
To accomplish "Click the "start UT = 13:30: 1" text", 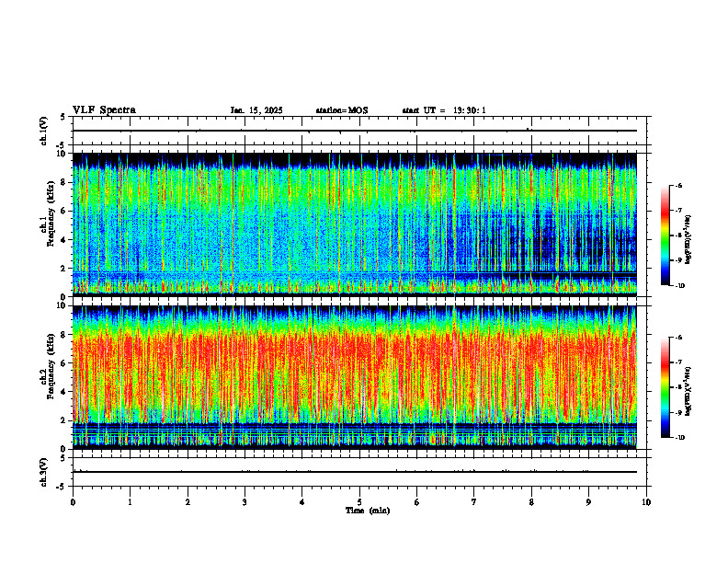I will 444,110.
